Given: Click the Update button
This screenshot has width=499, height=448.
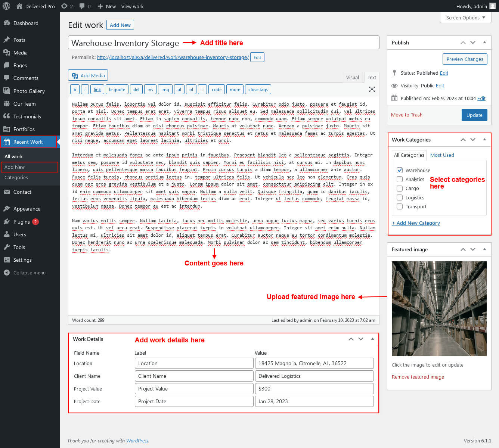Looking at the screenshot, I should tap(474, 115).
